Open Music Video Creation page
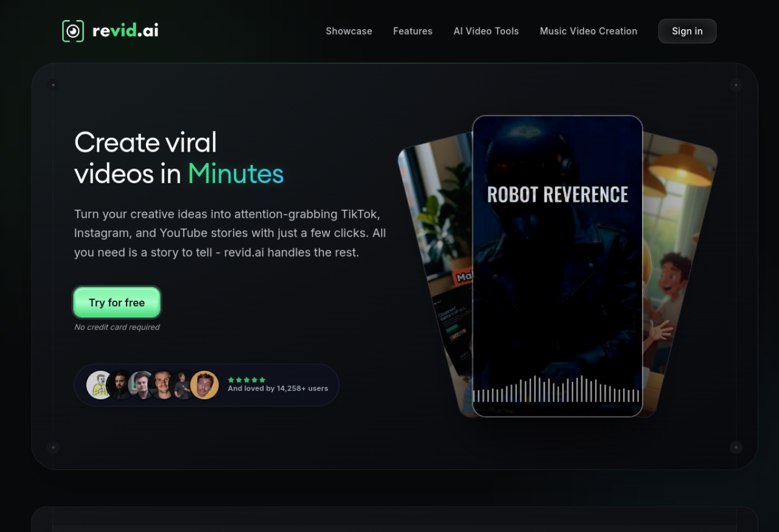This screenshot has width=779, height=532. coord(589,31)
